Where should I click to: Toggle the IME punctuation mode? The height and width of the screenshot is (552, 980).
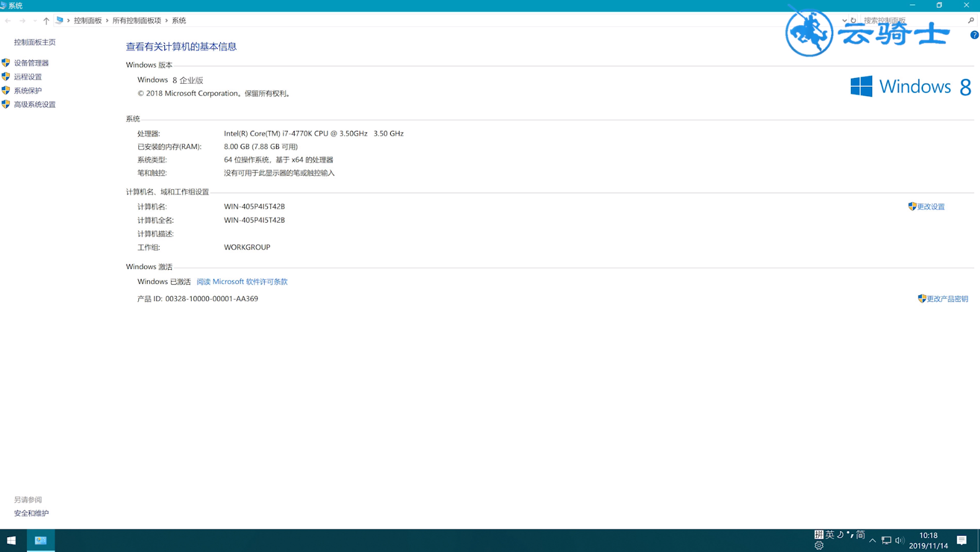850,534
